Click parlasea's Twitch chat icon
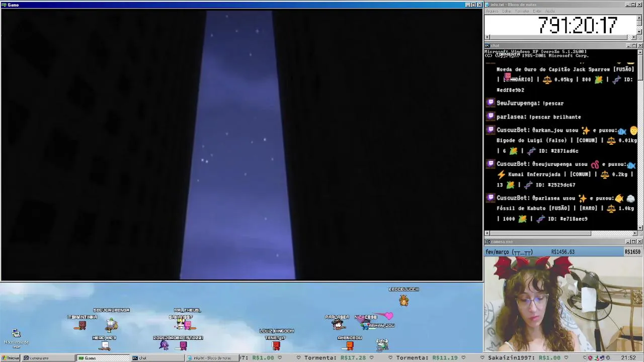The image size is (644, 362). [x=491, y=116]
